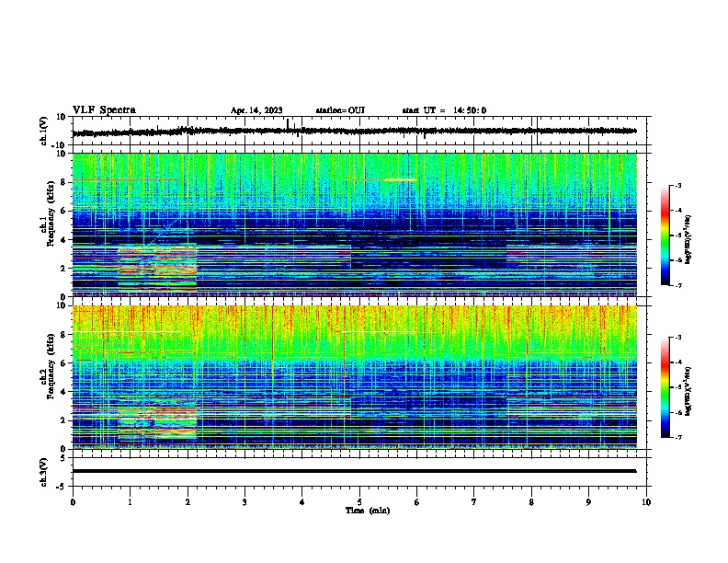Click time axis tick label "9"
The image size is (728, 563).
tap(588, 502)
